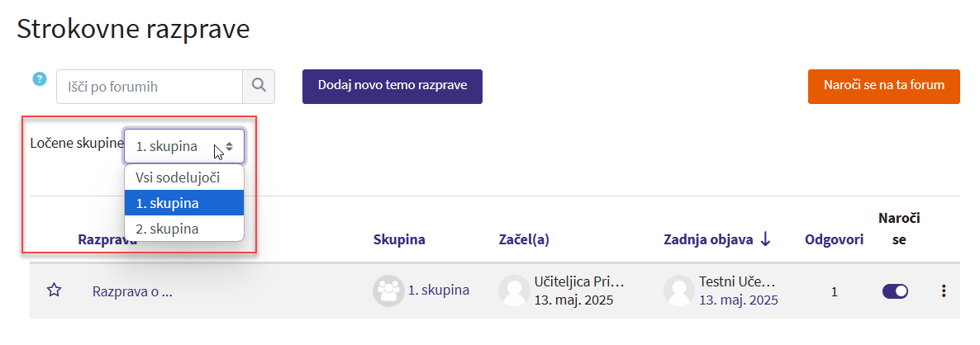Click Testni Uče… last poster avatar
This screenshot has height=345, width=980.
(678, 291)
